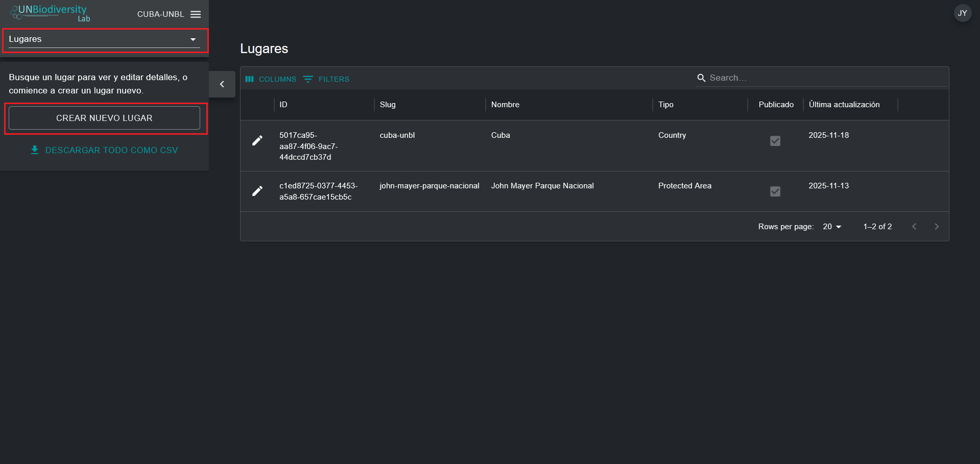
Task: Open the Lugares section dropdown
Action: coord(104,39)
